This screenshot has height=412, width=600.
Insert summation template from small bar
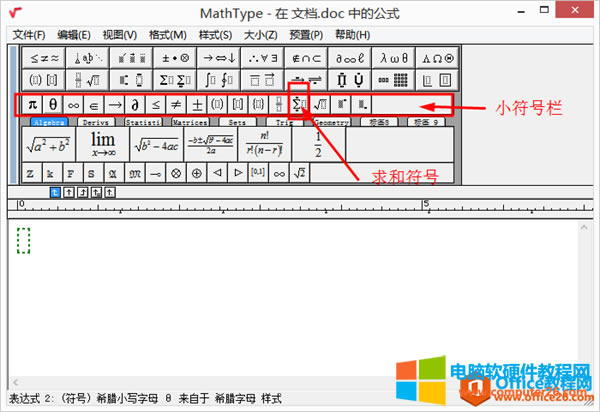click(299, 104)
